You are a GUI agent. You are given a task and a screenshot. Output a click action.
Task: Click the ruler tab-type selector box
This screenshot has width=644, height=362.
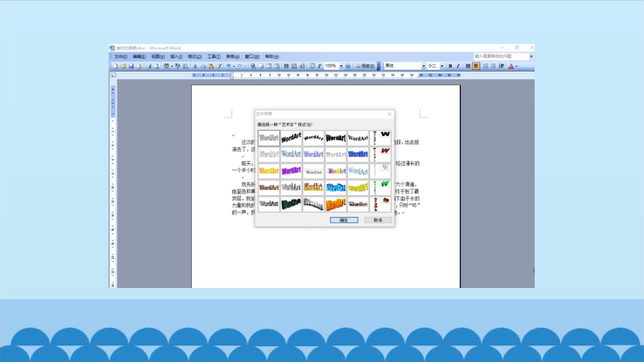pyautogui.click(x=113, y=76)
